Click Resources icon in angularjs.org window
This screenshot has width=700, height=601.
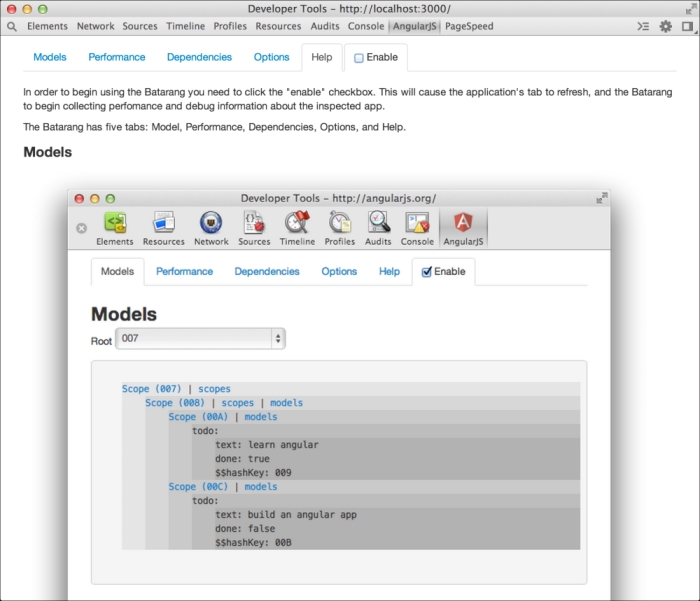[163, 222]
